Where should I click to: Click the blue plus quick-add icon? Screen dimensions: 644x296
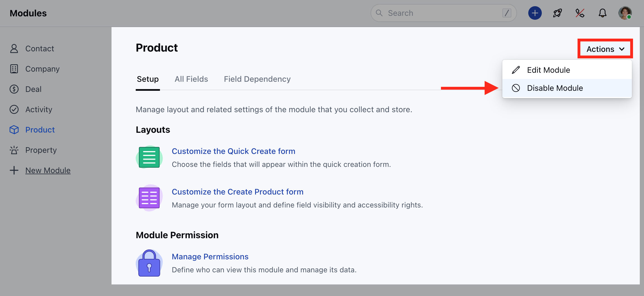pyautogui.click(x=535, y=13)
